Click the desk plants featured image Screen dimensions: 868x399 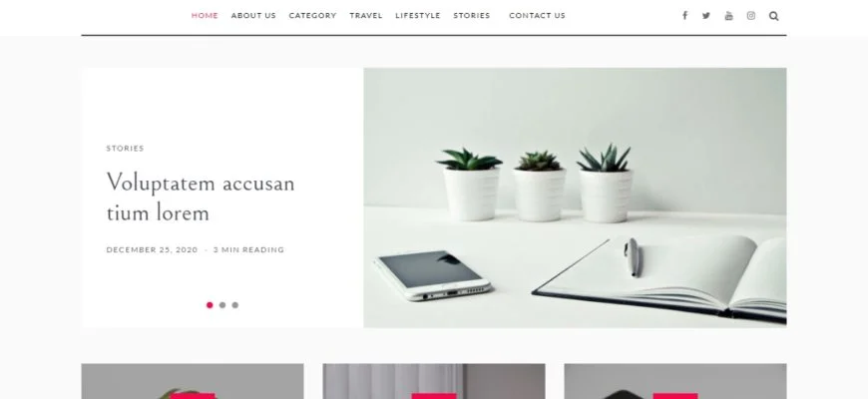(575, 198)
